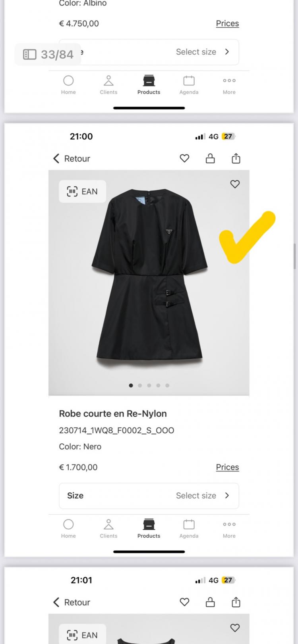This screenshot has height=644, width=298.
Task: Expand Select size for the Albino product
Action: coord(203,52)
